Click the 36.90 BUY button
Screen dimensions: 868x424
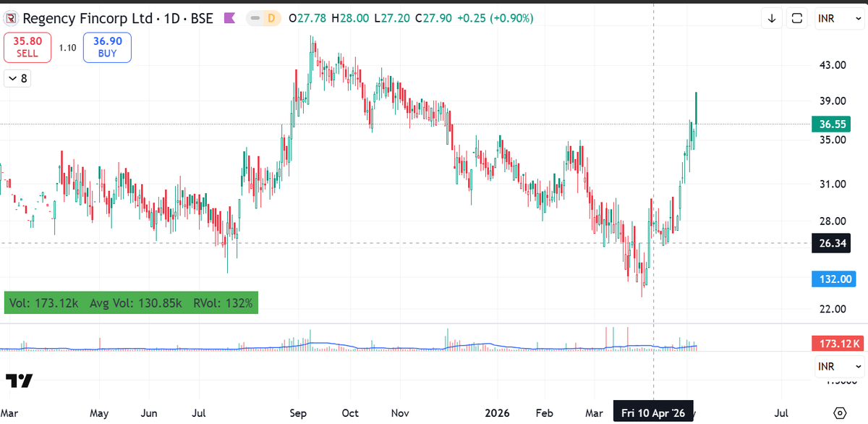[x=107, y=47]
